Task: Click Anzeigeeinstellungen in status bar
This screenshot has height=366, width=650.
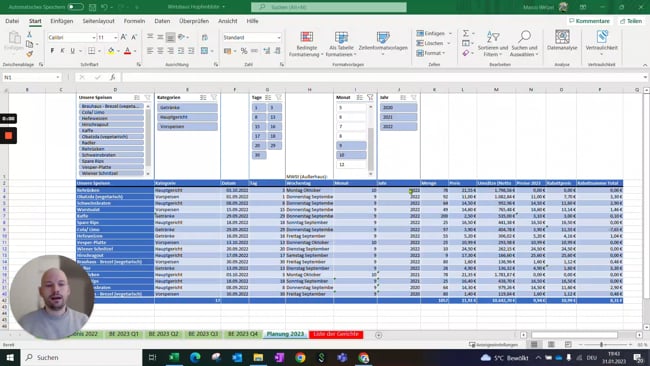Action: pyautogui.click(x=493, y=345)
